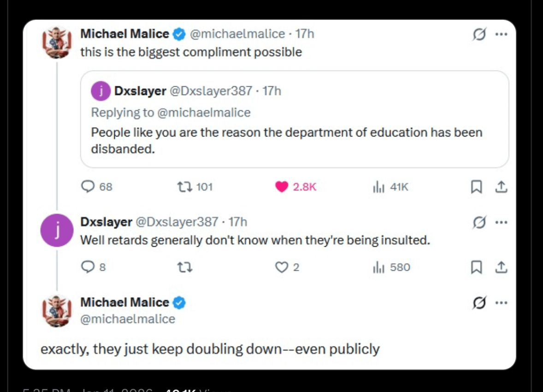543x392 pixels.
Task: Click Michael Malice's avatar on top tweet
Action: pyautogui.click(x=58, y=42)
